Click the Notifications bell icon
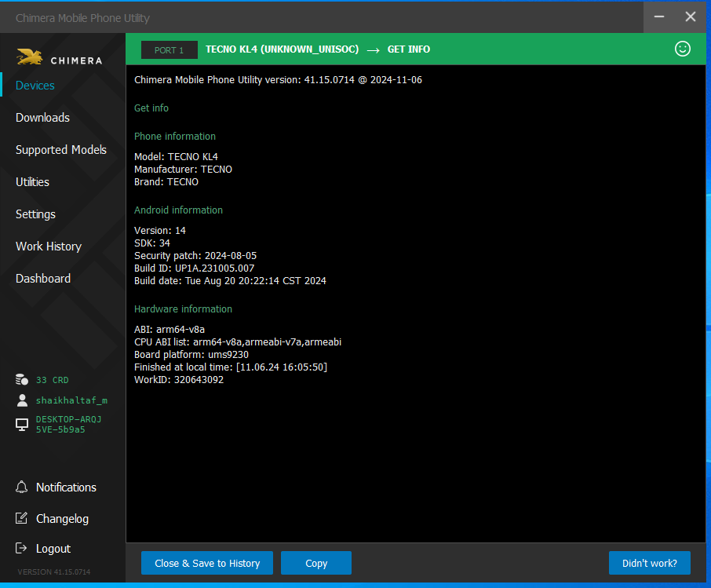Viewport: 711px width, 588px height. (22, 488)
